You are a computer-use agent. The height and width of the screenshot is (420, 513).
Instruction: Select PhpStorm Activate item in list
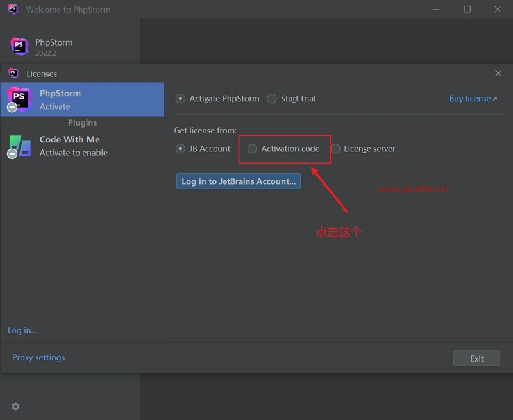(82, 99)
